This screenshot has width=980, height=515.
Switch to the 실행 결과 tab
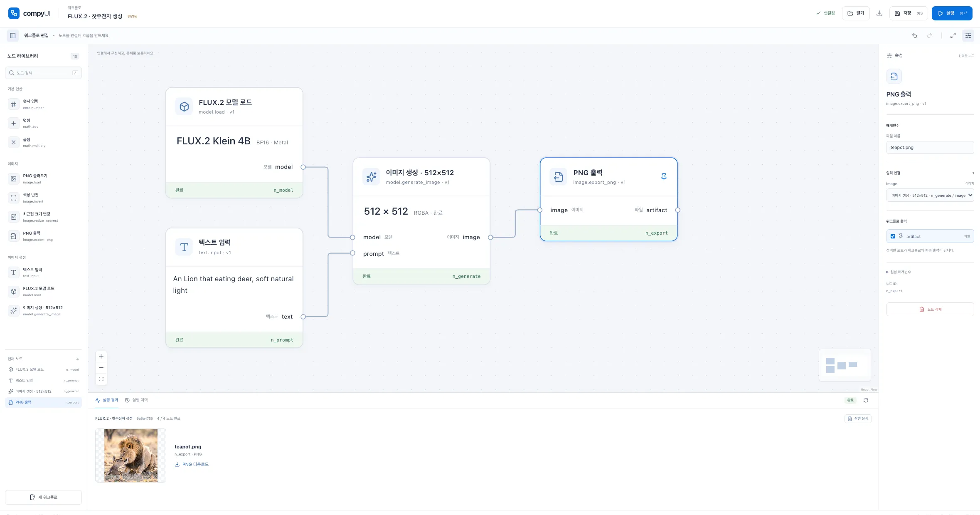107,400
